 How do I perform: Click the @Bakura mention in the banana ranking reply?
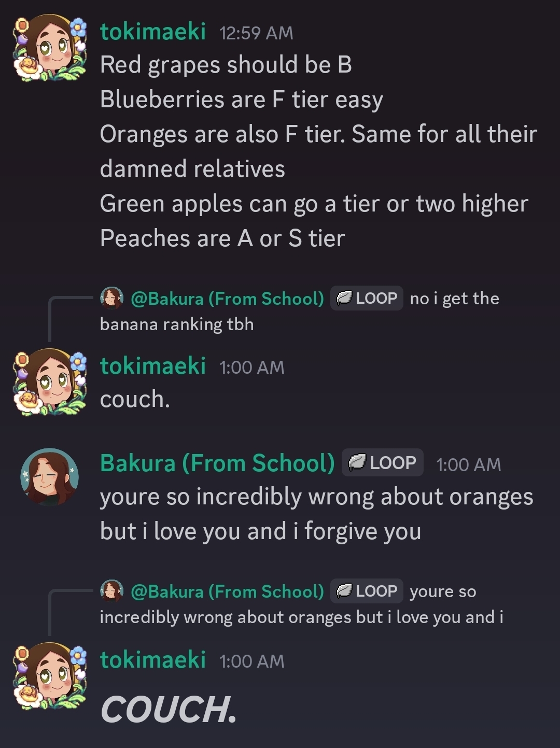[x=227, y=299]
